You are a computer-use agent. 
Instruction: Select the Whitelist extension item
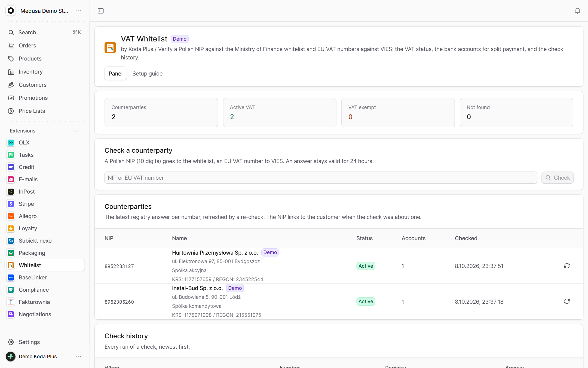click(45, 265)
